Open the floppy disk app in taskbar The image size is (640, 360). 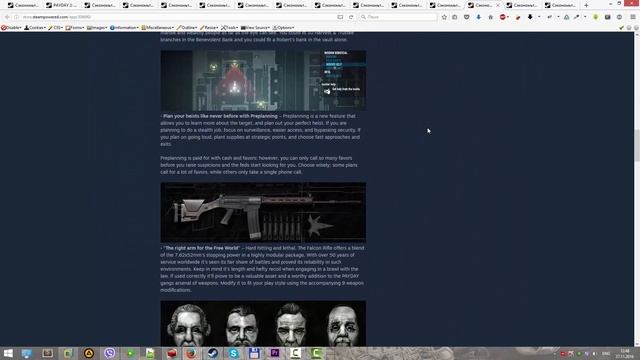pyautogui.click(x=254, y=353)
